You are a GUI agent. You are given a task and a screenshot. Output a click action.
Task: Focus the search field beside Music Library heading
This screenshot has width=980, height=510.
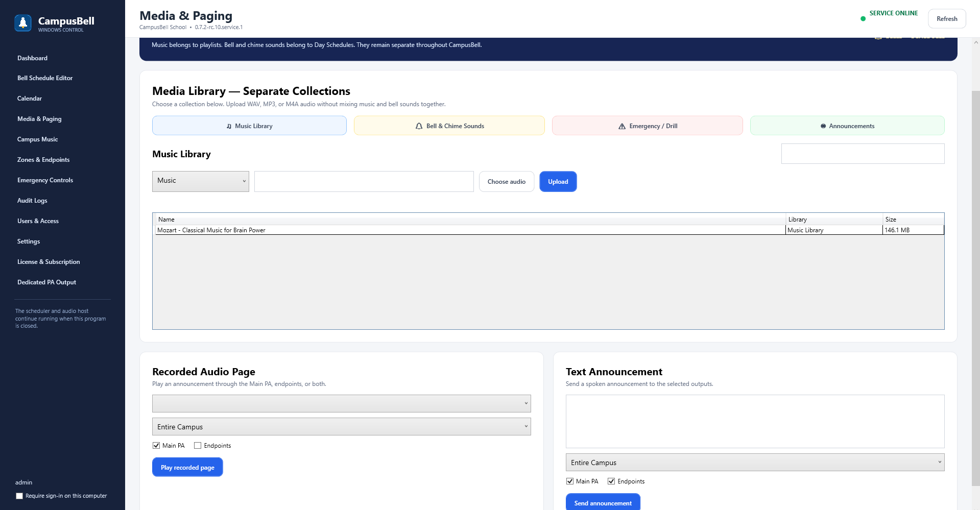click(x=863, y=154)
